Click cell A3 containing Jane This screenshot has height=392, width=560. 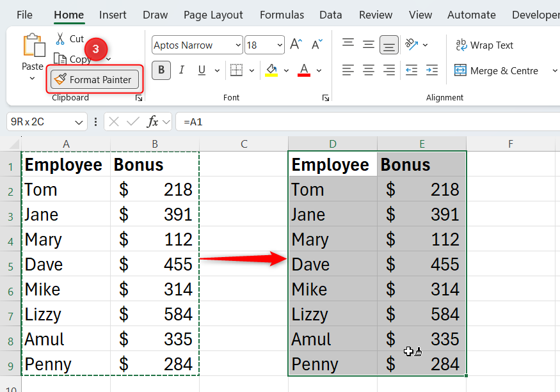66,214
